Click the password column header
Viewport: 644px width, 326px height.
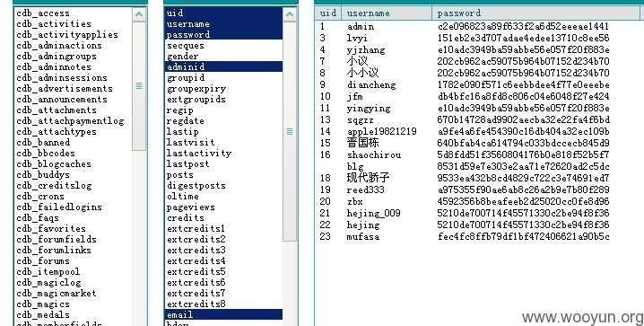pyautogui.click(x=535, y=13)
